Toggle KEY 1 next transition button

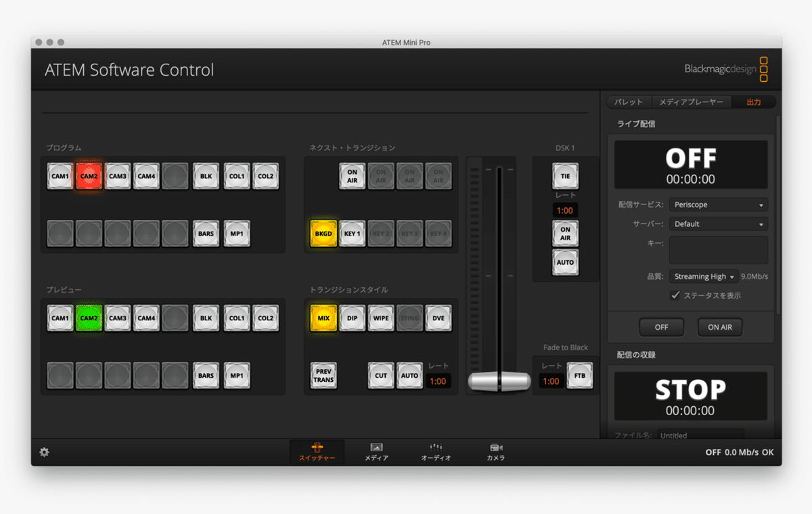click(352, 234)
